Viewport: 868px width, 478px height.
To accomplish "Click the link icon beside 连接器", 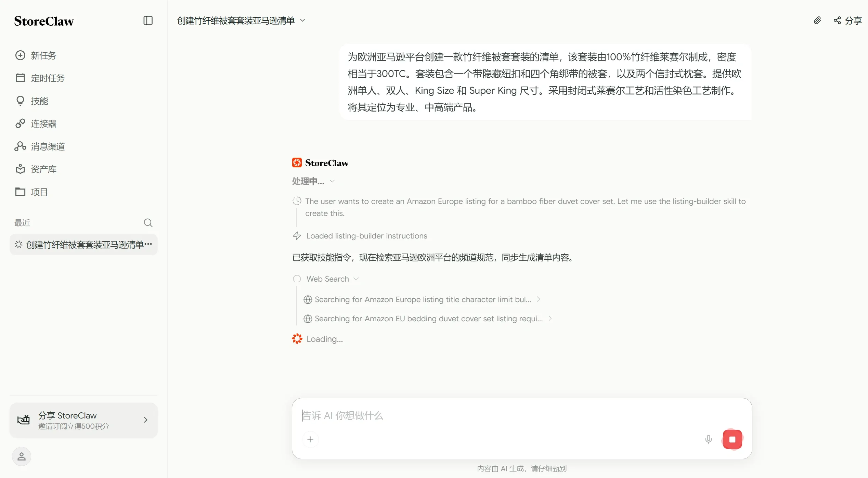I will pyautogui.click(x=20, y=124).
